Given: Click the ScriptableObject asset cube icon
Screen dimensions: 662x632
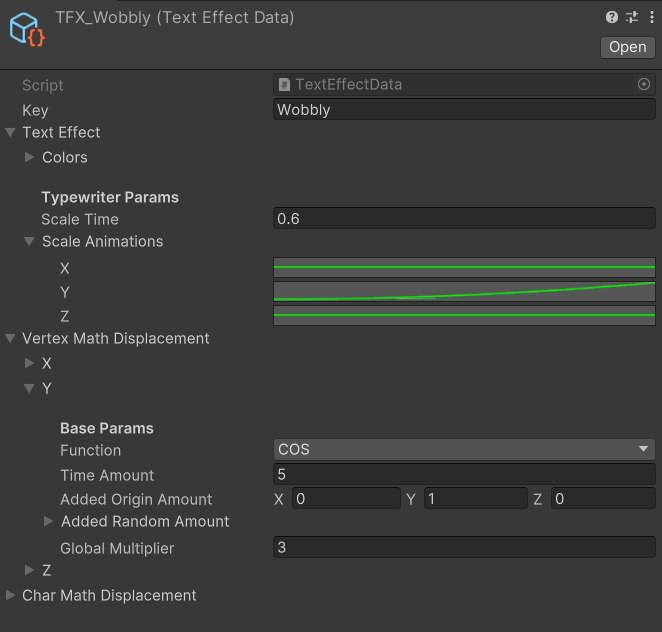Looking at the screenshot, I should [27, 29].
